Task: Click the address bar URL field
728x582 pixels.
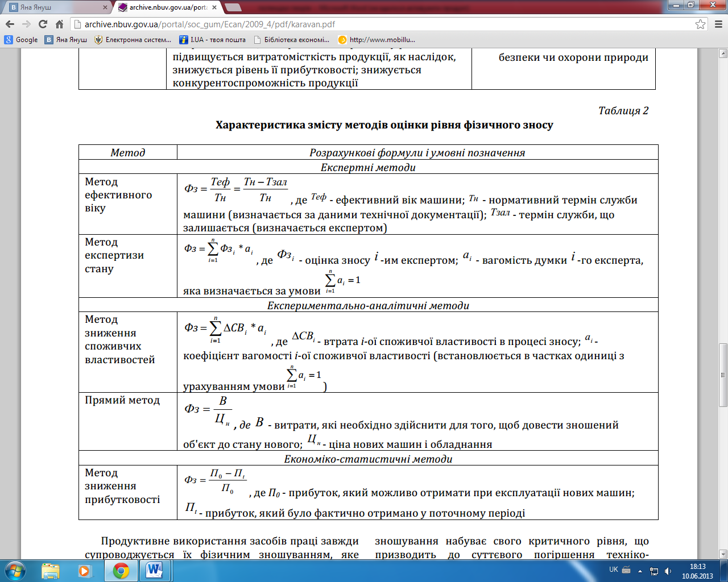Action: coord(387,24)
